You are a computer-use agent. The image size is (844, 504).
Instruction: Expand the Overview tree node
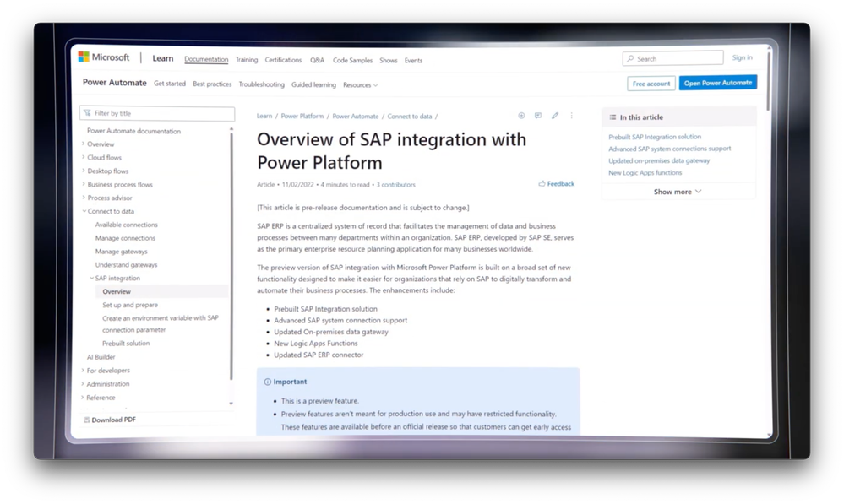83,144
